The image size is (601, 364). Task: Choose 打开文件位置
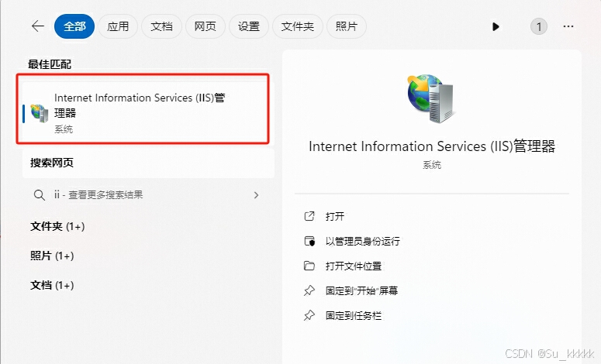click(354, 266)
